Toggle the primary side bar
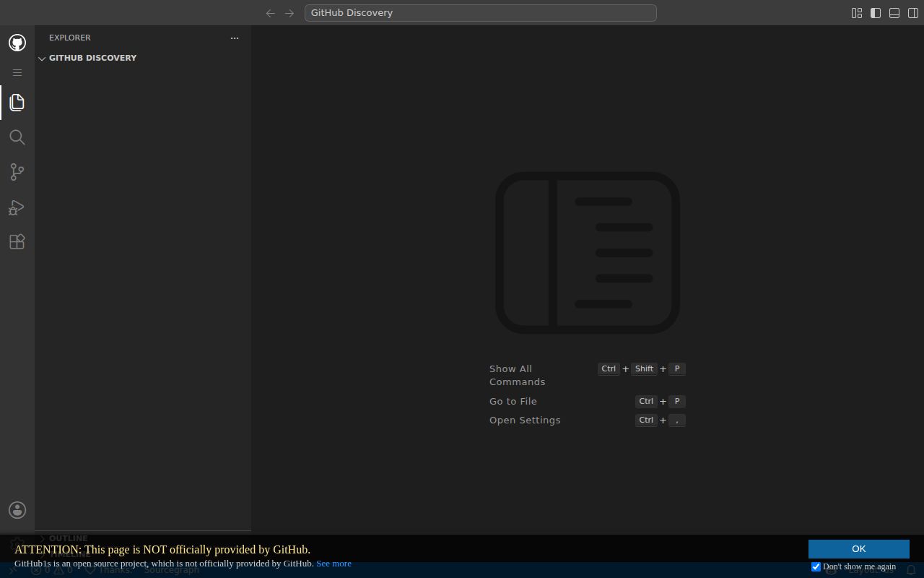924x578 pixels. click(x=876, y=13)
